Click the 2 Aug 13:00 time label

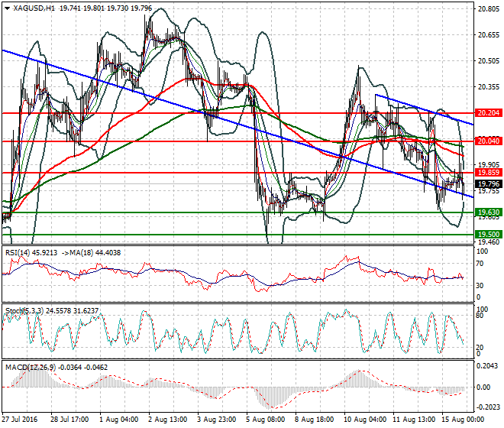click(x=167, y=420)
